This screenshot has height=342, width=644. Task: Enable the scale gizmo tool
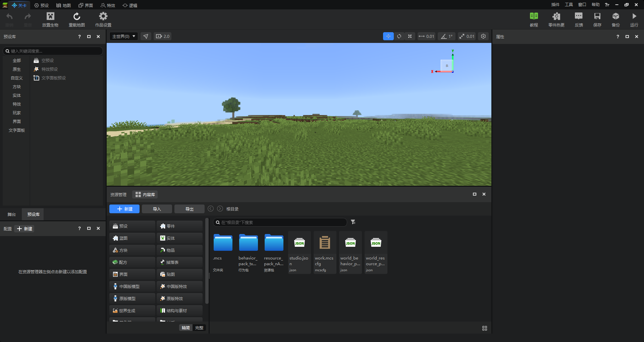410,36
